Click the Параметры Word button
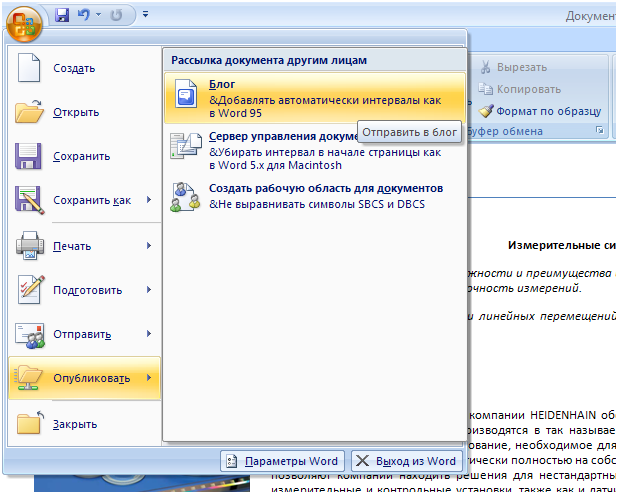 pyautogui.click(x=282, y=461)
